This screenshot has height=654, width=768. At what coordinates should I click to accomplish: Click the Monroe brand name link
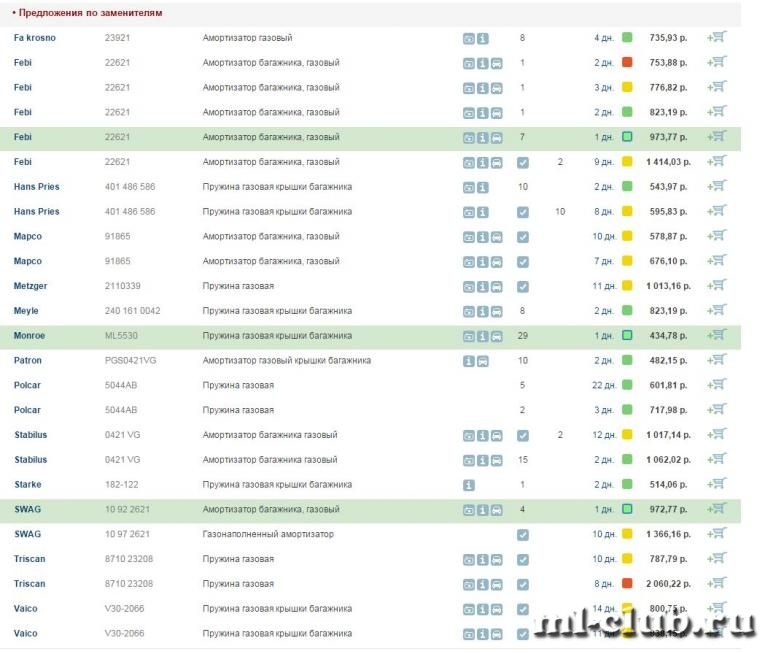pyautogui.click(x=28, y=336)
